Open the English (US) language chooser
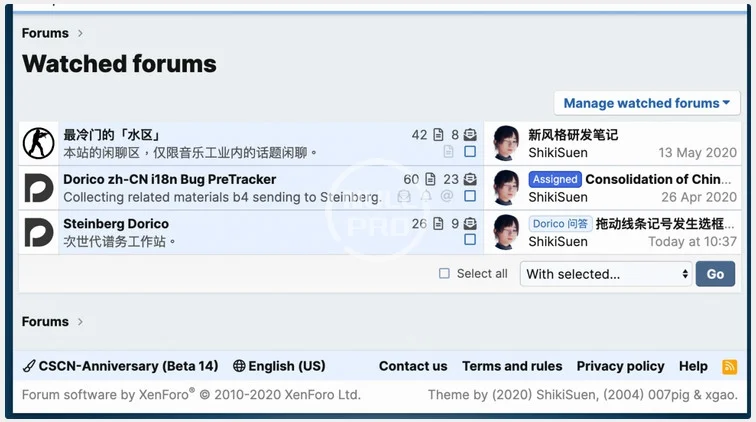756x422 pixels. pyautogui.click(x=279, y=366)
